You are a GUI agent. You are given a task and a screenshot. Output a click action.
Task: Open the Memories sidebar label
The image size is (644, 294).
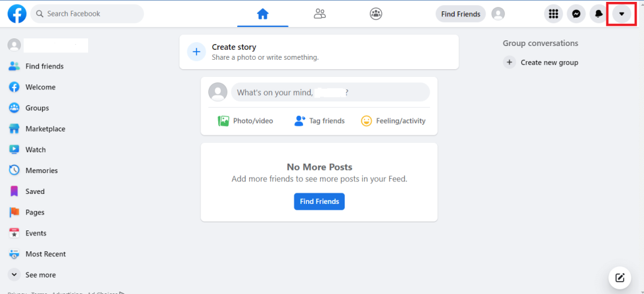[42, 170]
